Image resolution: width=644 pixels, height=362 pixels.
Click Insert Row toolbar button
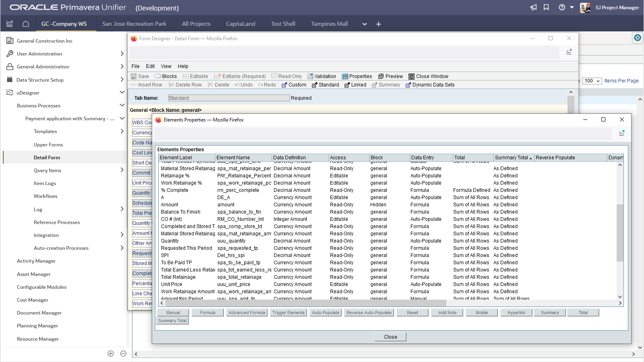tap(146, 85)
